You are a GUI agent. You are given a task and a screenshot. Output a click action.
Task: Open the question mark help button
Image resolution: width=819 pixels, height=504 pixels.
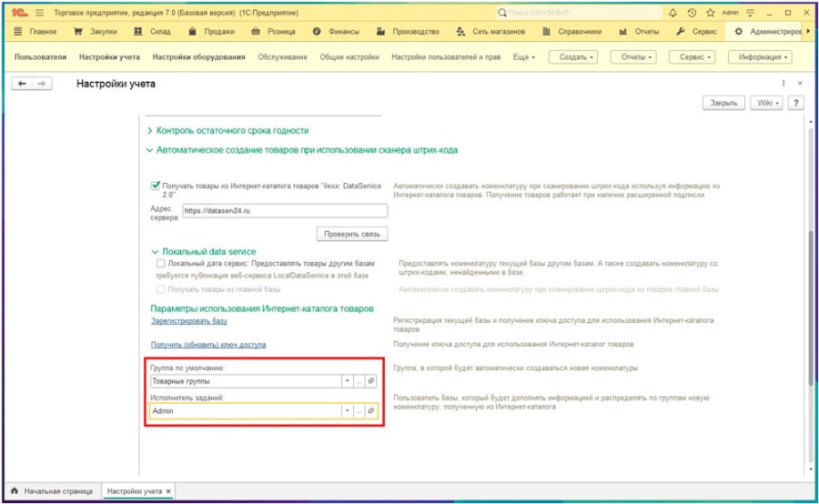pos(795,103)
